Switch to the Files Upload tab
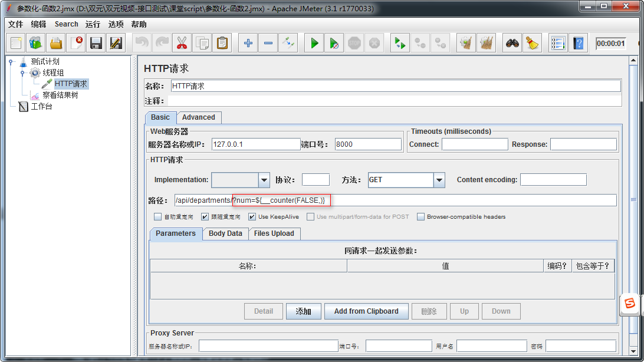The width and height of the screenshot is (644, 362). [x=274, y=233]
